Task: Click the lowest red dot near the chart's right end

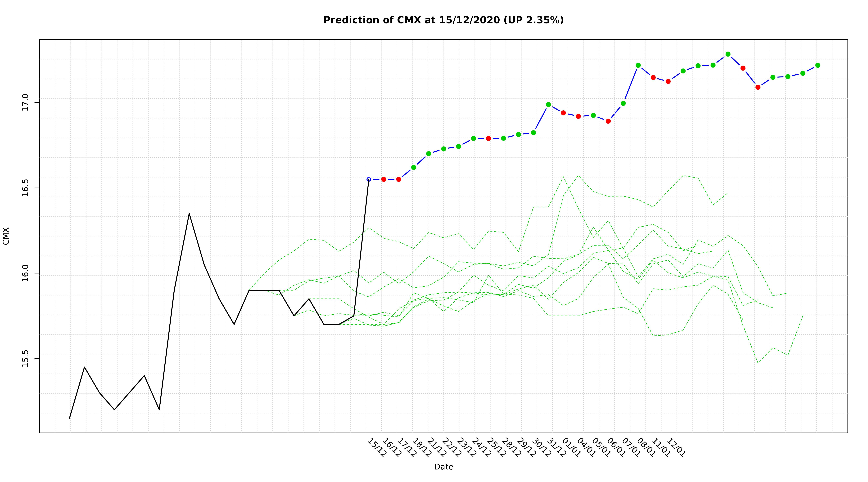Action: coord(758,87)
